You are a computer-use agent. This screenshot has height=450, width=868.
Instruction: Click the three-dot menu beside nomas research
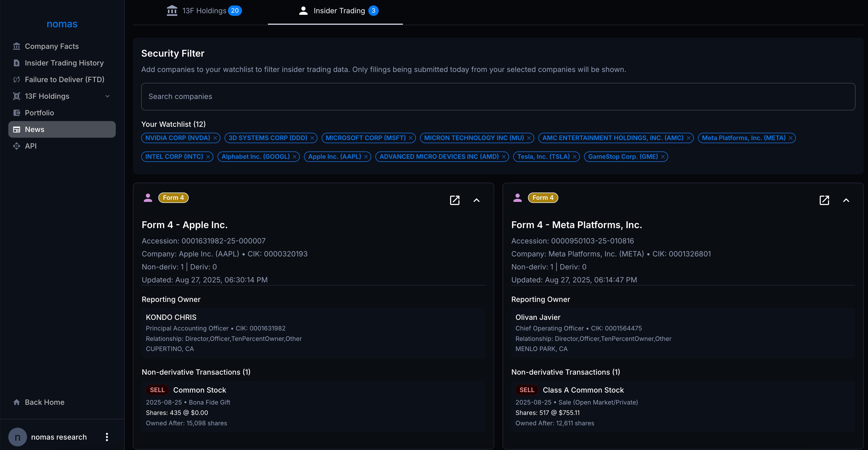(x=107, y=437)
